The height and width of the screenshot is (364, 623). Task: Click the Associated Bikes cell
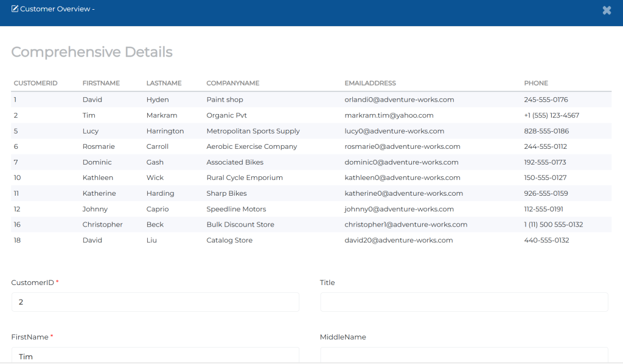(235, 162)
